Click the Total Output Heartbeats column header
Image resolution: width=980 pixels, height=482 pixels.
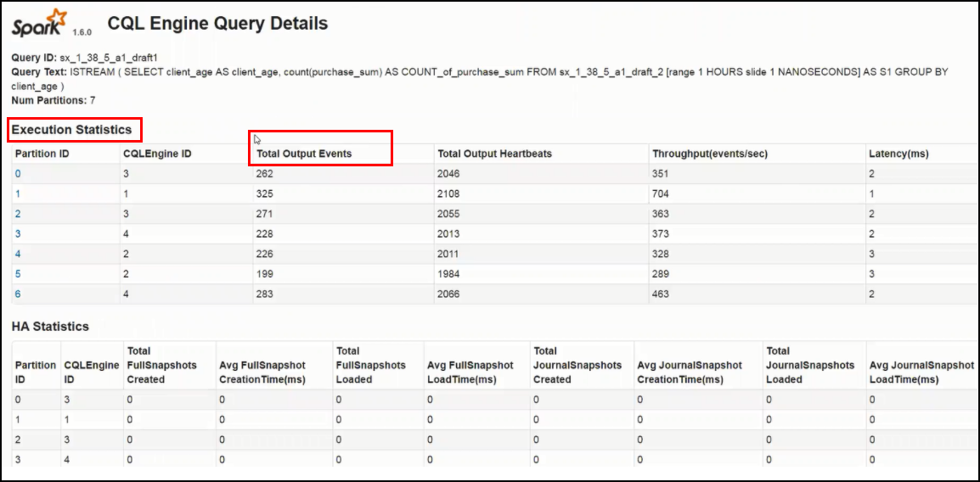(x=494, y=154)
